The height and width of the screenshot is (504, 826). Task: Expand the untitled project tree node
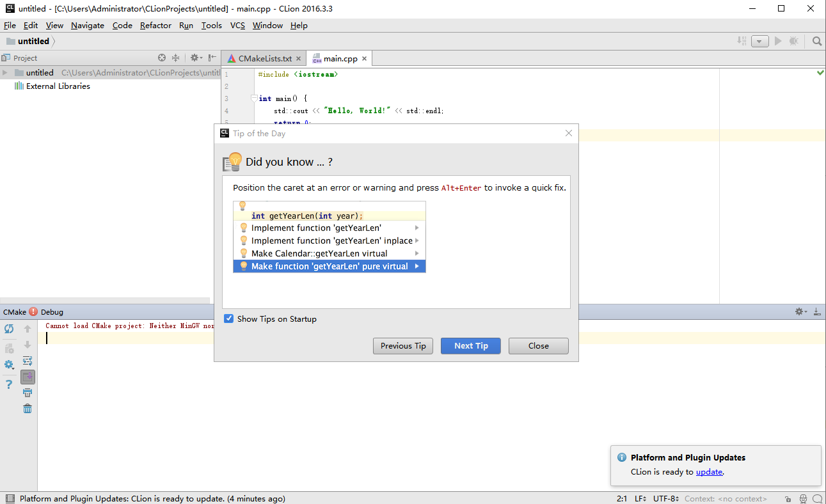point(5,72)
